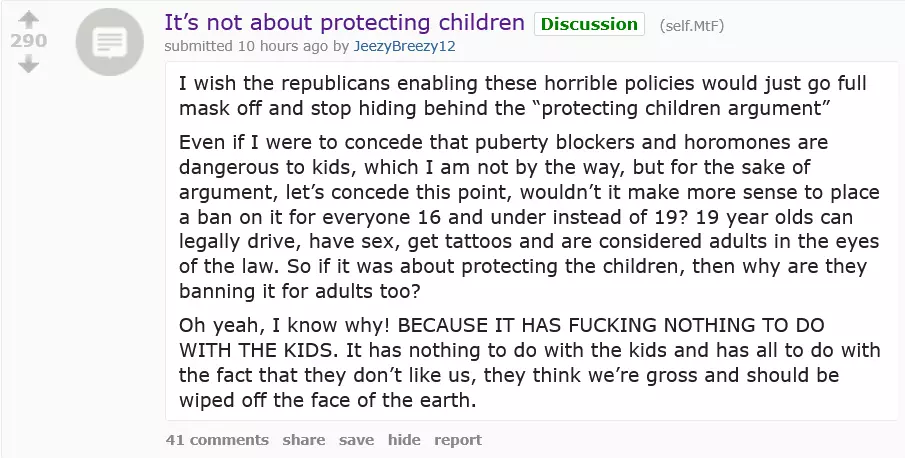Upvote the post with the up arrow
905x458 pixels.
tap(29, 18)
